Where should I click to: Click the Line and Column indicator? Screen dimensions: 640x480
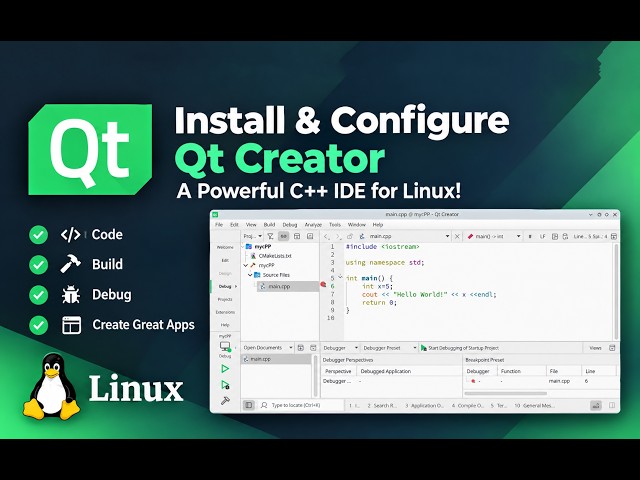coord(590,236)
